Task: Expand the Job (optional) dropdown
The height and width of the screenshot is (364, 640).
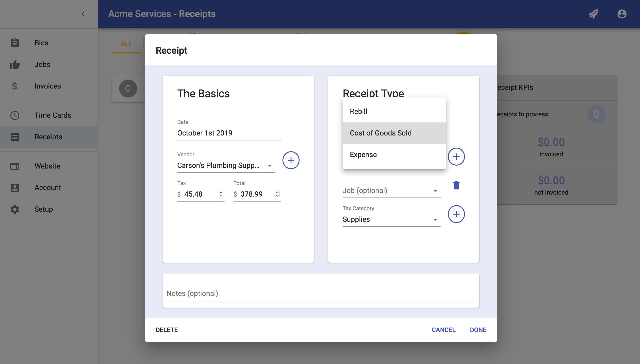Action: point(391,191)
